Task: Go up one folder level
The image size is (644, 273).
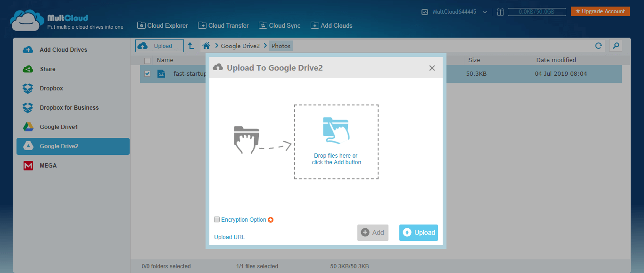Action: point(191,46)
